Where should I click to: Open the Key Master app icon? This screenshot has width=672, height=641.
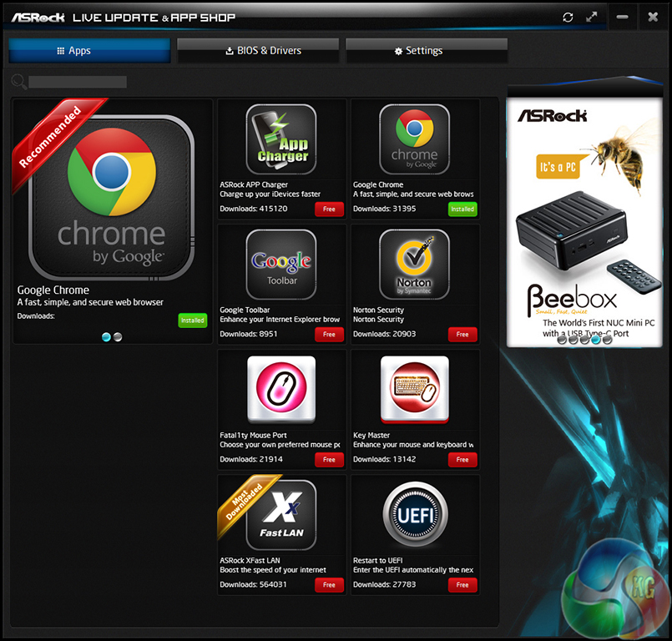tap(414, 390)
